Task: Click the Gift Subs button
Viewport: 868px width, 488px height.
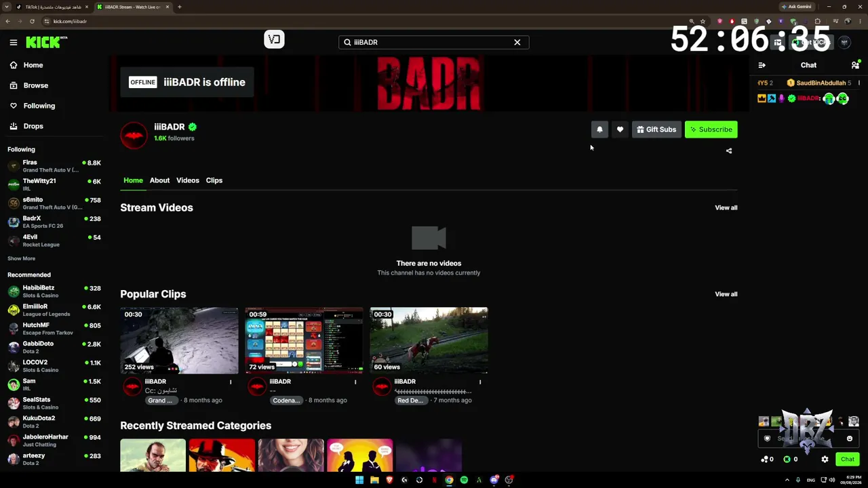Action: click(x=656, y=129)
